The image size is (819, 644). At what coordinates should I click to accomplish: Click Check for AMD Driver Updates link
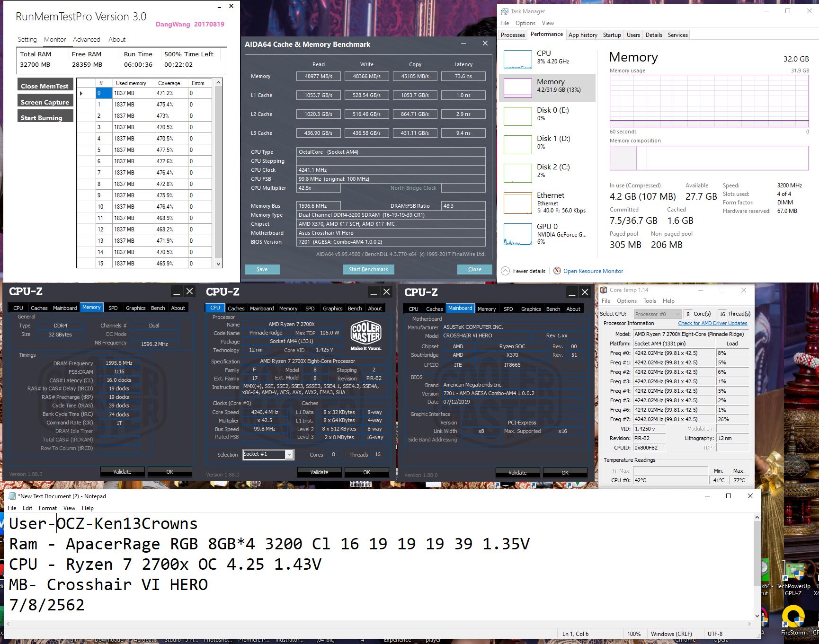pos(712,323)
